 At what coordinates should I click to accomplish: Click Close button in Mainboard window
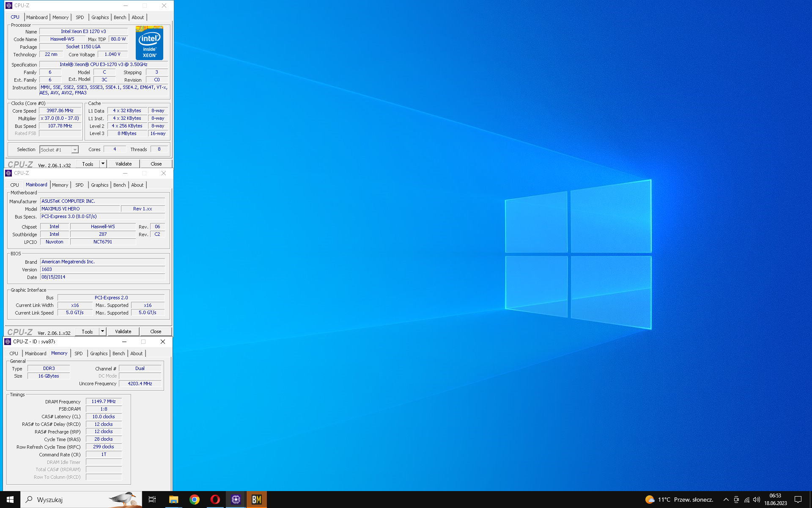(x=156, y=331)
